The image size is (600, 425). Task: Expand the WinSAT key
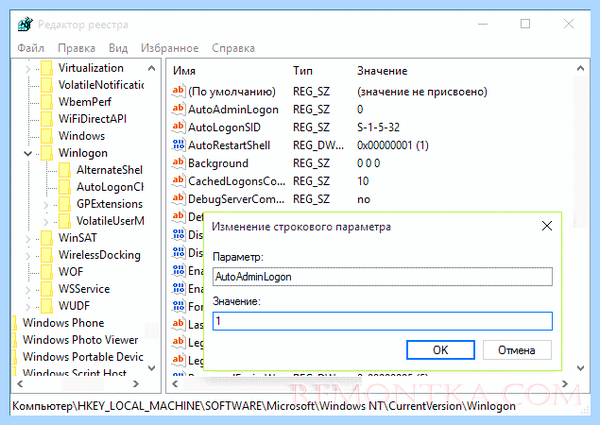click(x=28, y=239)
